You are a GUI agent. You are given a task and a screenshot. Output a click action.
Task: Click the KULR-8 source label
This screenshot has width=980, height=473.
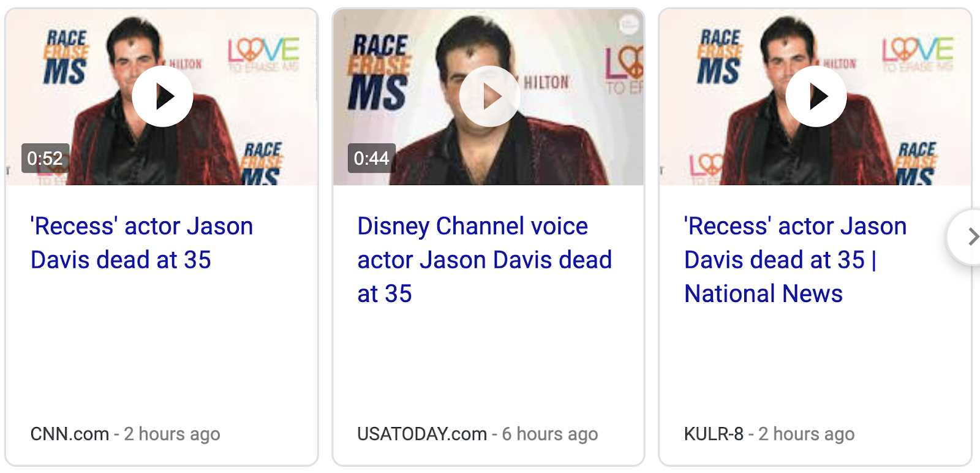click(713, 434)
